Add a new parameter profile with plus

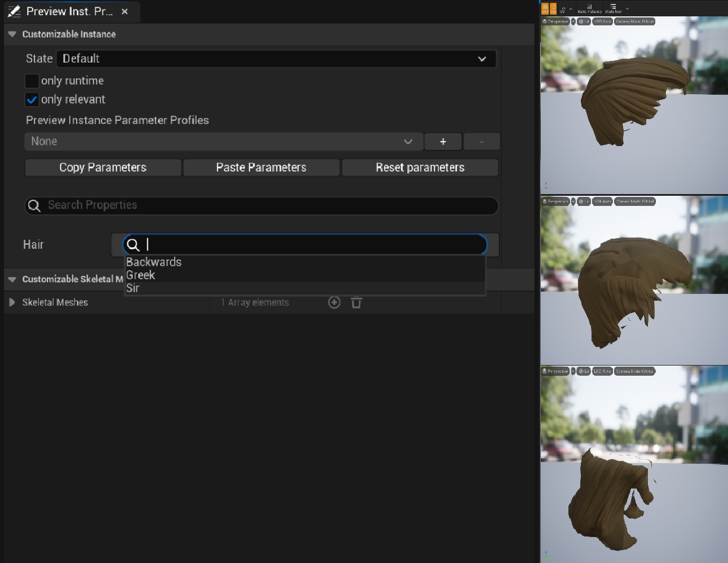click(x=443, y=142)
